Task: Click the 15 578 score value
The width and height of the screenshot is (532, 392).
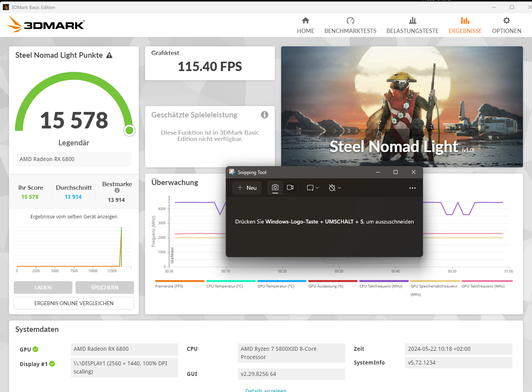Action: 74,120
